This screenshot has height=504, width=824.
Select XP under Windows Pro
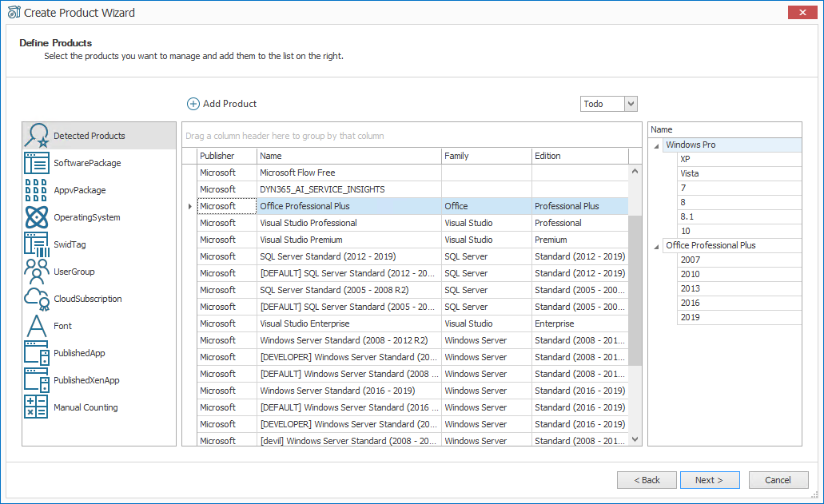coord(739,159)
